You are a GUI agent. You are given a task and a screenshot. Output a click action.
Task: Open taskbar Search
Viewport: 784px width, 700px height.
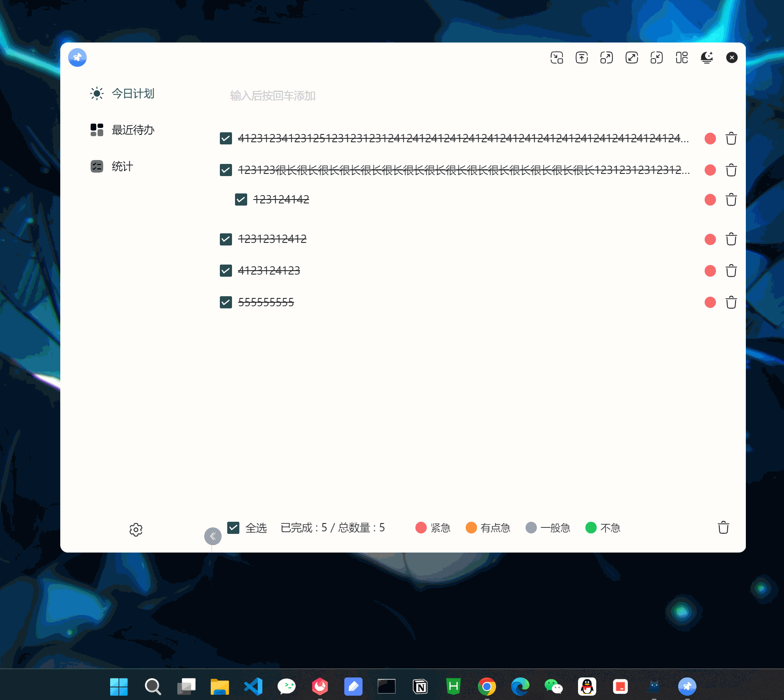153,687
